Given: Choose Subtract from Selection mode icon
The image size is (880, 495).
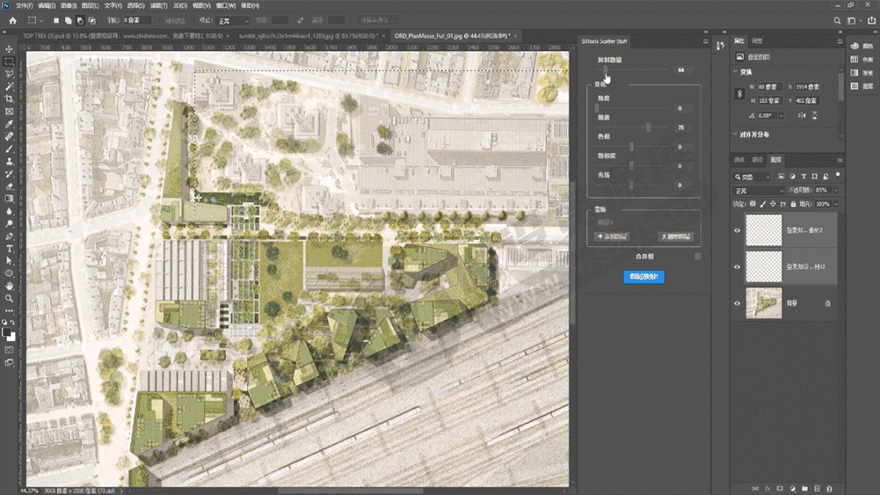Looking at the screenshot, I should [x=80, y=20].
